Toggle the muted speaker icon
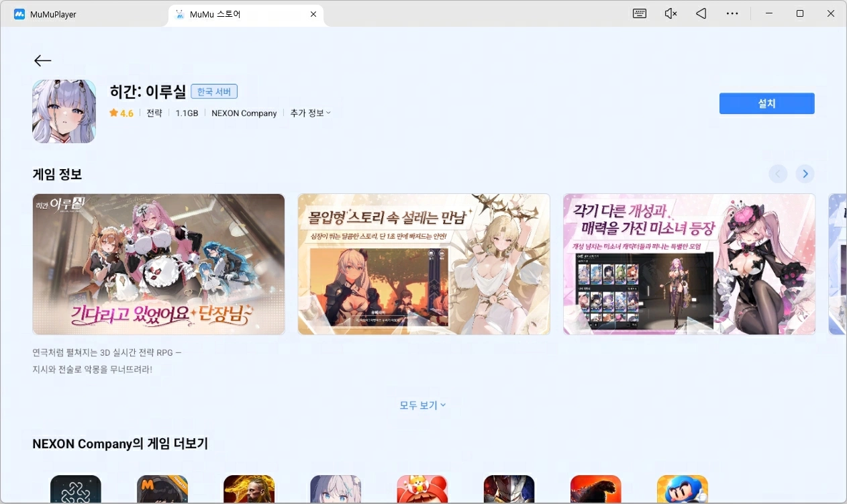Image resolution: width=847 pixels, height=504 pixels. [670, 13]
